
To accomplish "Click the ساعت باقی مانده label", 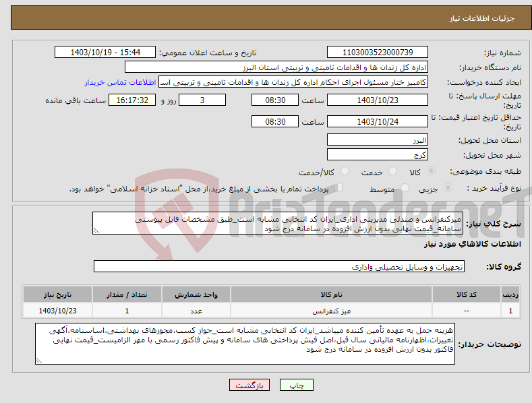I will click(x=76, y=101).
